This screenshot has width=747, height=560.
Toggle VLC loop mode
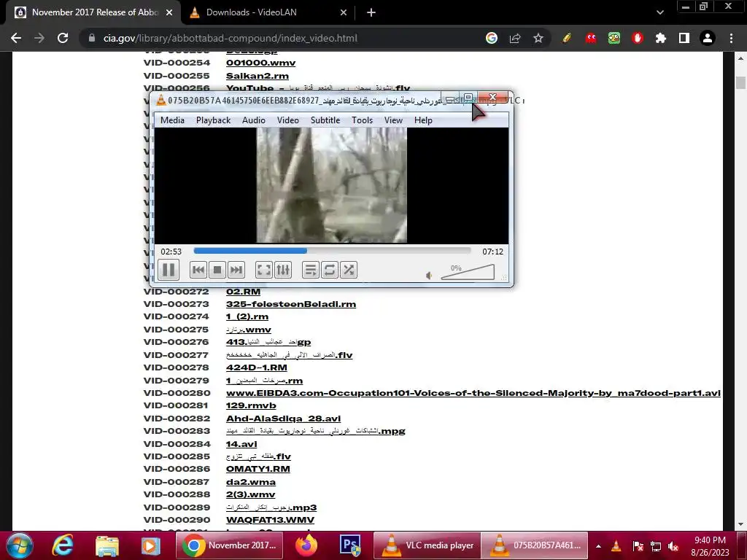click(x=329, y=270)
